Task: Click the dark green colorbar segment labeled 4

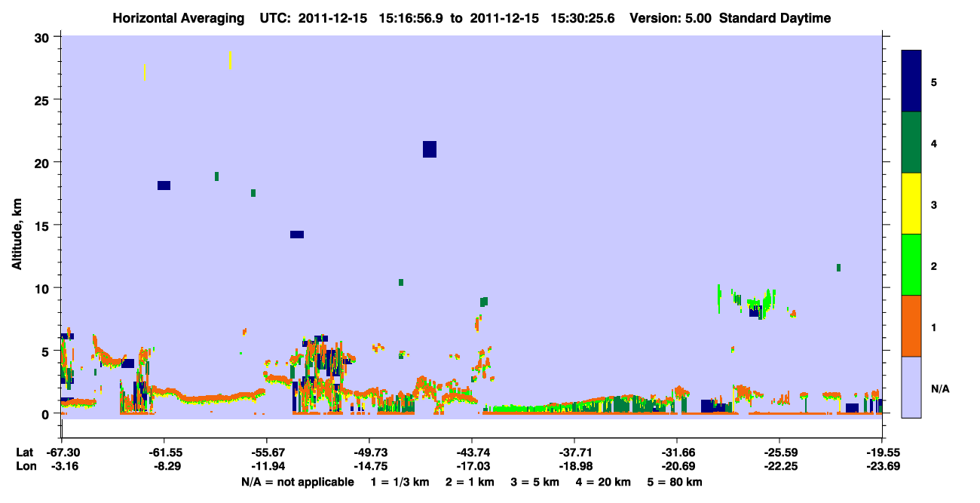Action: tap(911, 143)
